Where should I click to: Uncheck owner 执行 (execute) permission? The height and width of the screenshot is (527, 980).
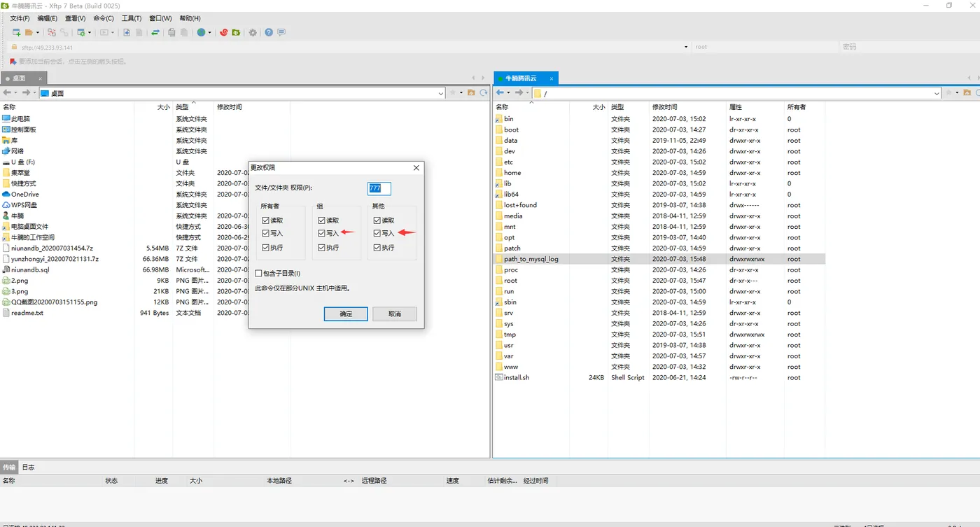(266, 248)
